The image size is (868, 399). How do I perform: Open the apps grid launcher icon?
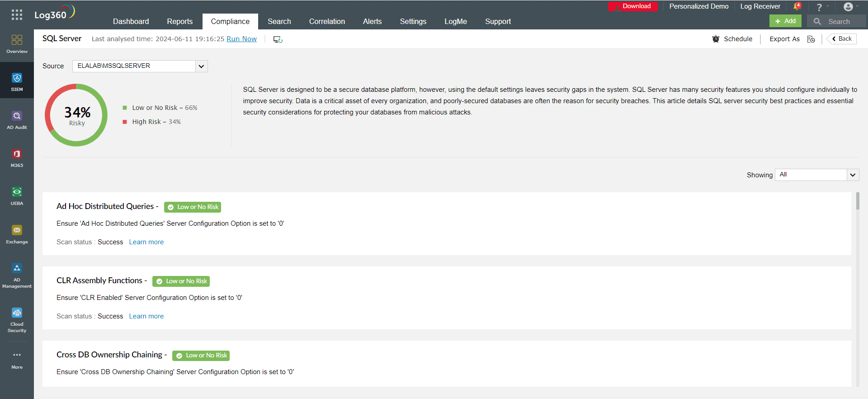[x=17, y=15]
